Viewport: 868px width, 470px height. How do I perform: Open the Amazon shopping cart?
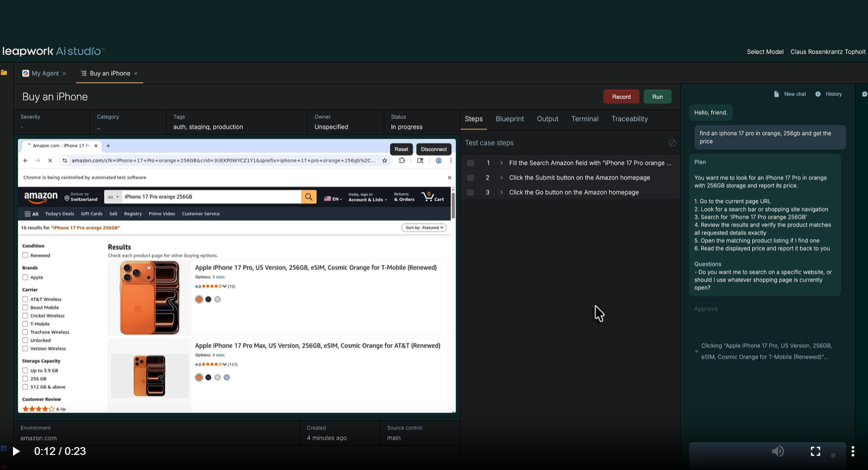point(433,197)
